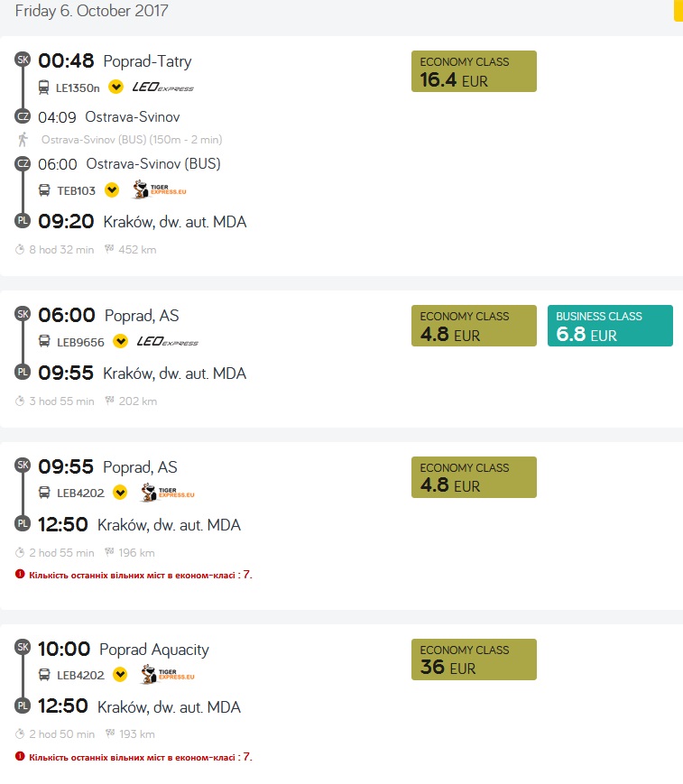Expand details arrow for 09:55 LEB4202 trip
Viewport: 683px width, 784px height.
(120, 493)
